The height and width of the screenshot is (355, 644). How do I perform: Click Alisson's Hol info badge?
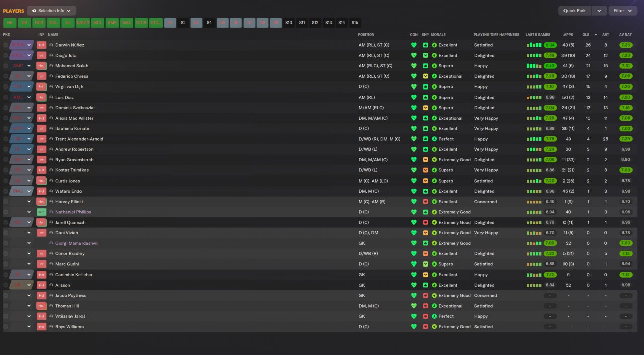tap(41, 285)
